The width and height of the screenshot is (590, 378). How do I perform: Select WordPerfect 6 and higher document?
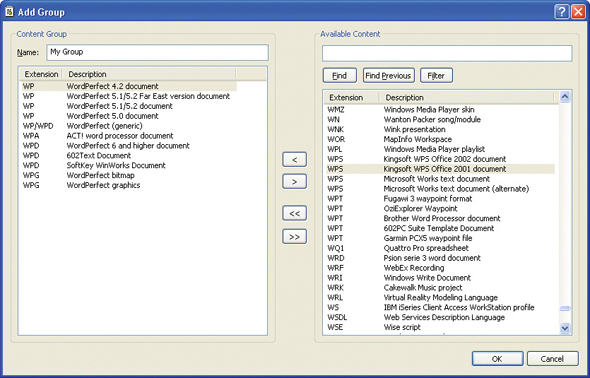point(128,146)
